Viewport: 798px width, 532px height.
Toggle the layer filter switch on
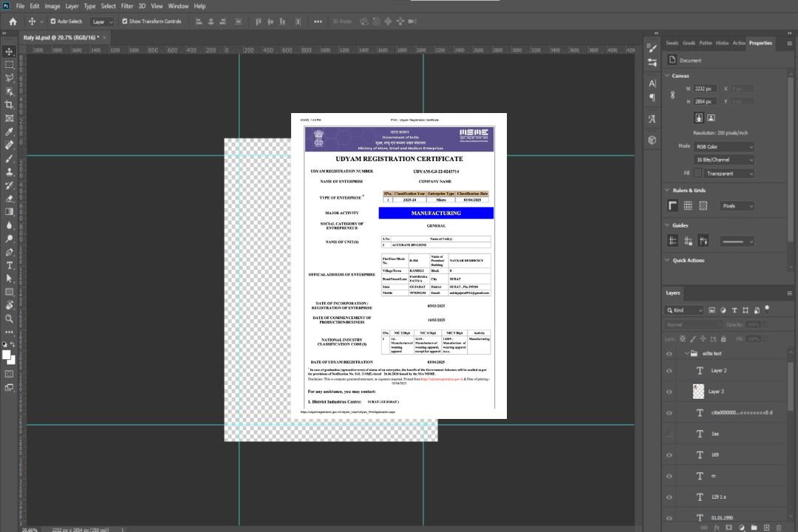(x=767, y=309)
